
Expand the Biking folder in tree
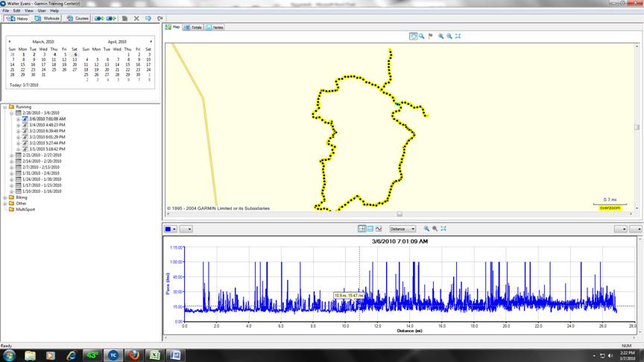coord(5,197)
